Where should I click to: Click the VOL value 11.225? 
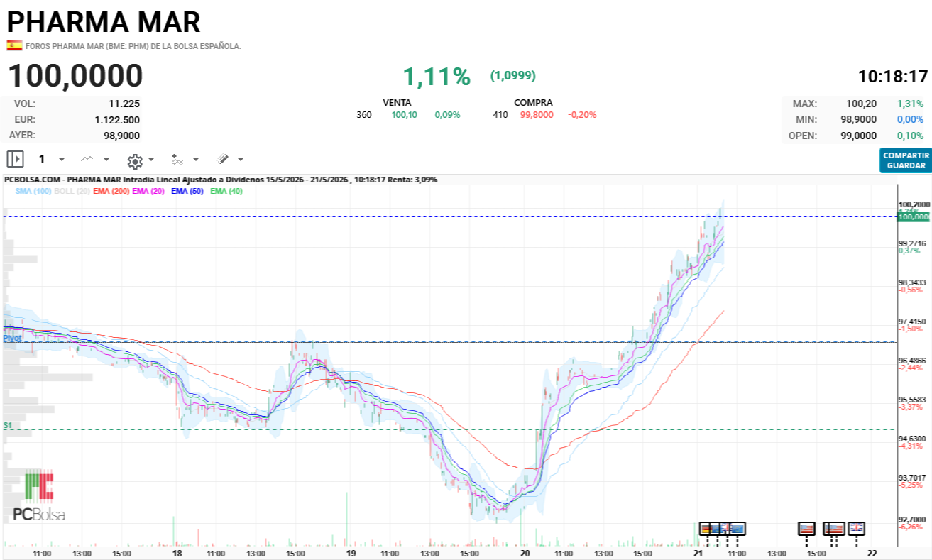click(x=124, y=104)
